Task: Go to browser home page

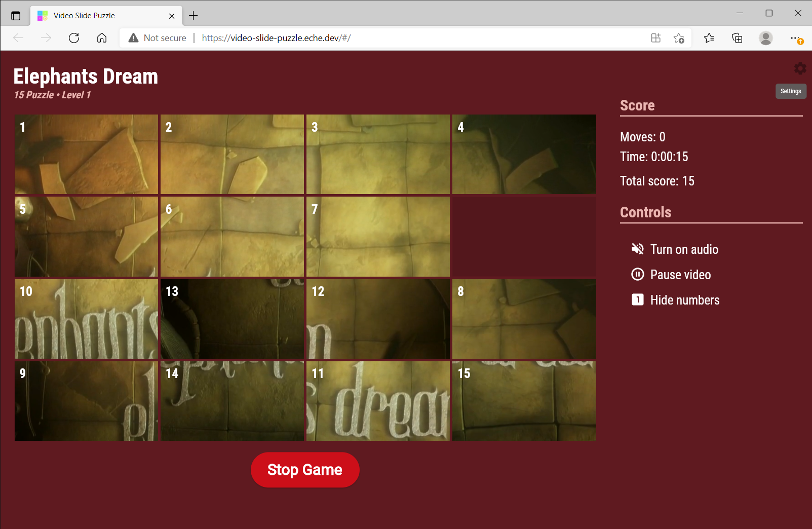Action: click(x=102, y=38)
